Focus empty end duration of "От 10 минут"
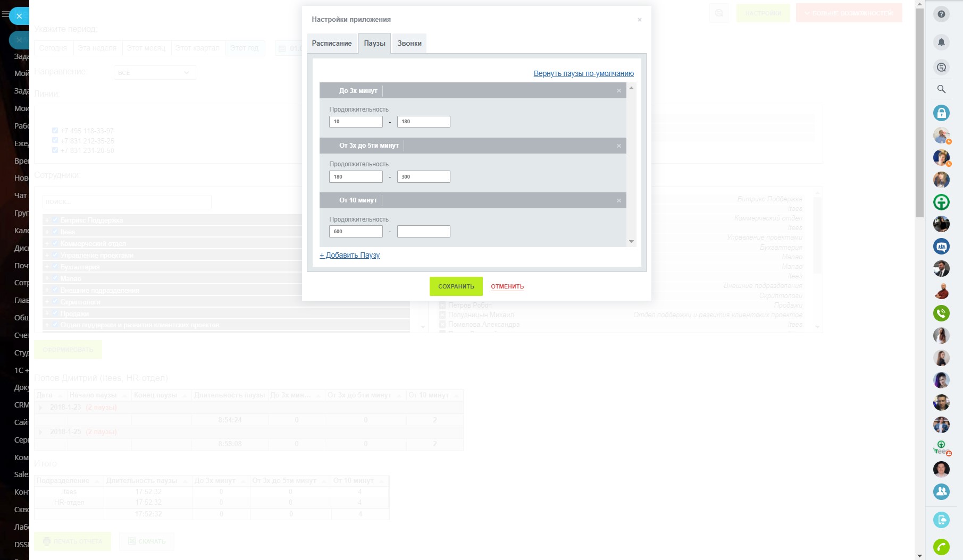Viewport: 963px width, 560px height. point(423,232)
